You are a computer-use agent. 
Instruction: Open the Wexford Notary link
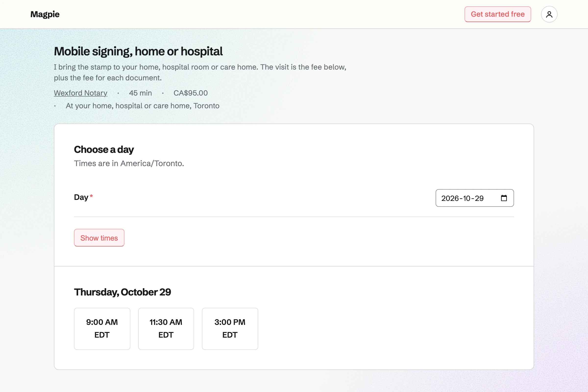(81, 93)
